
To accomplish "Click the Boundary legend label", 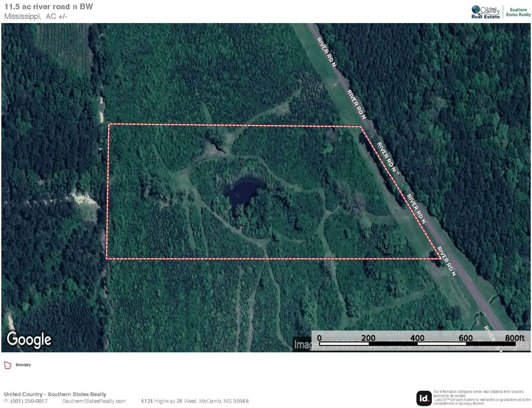I will [23, 365].
